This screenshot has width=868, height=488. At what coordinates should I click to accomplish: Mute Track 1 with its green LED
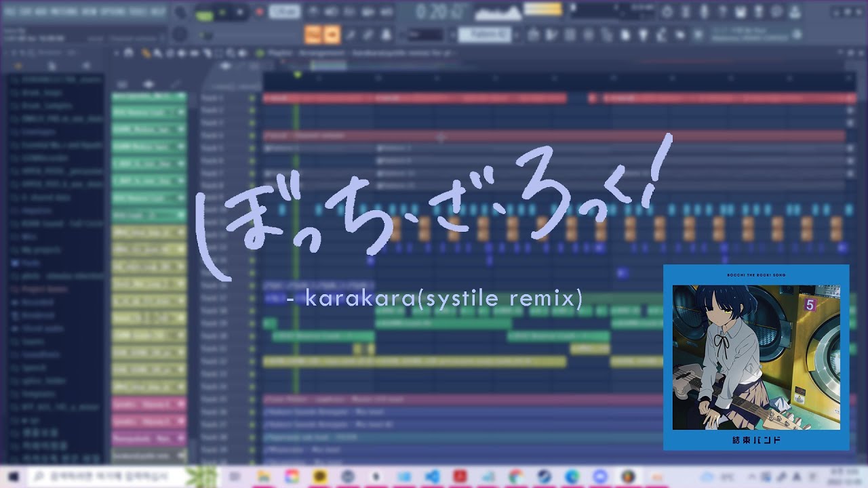tap(252, 98)
